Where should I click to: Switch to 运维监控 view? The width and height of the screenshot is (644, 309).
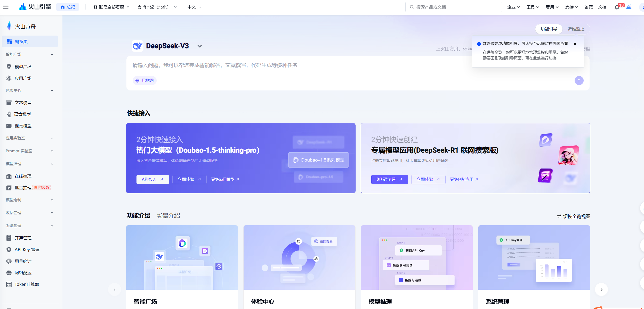click(x=576, y=29)
